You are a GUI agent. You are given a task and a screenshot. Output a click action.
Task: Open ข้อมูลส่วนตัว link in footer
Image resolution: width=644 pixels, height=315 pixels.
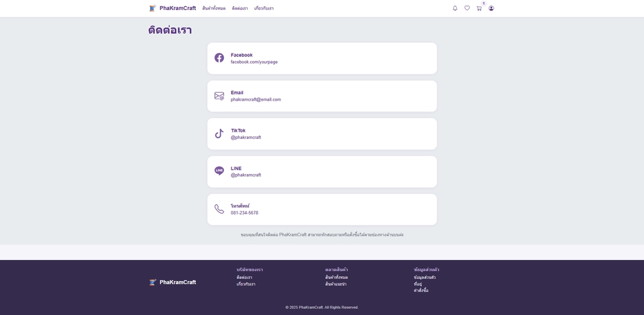pyautogui.click(x=425, y=277)
